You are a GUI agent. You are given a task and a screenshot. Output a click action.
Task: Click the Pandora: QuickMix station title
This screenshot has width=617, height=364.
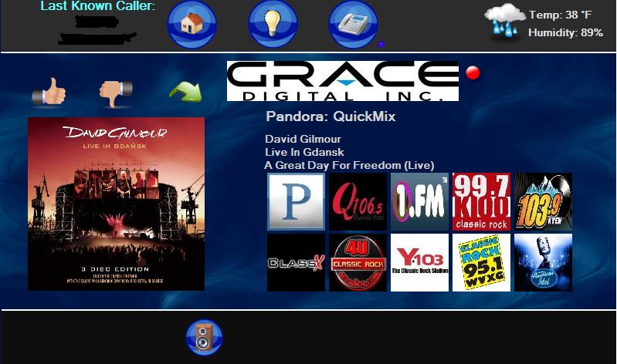331,116
